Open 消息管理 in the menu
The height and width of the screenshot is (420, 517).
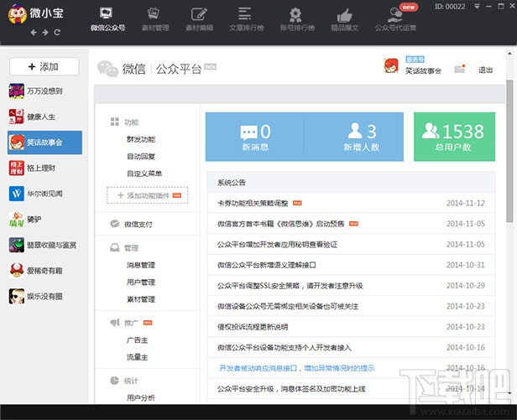141,265
